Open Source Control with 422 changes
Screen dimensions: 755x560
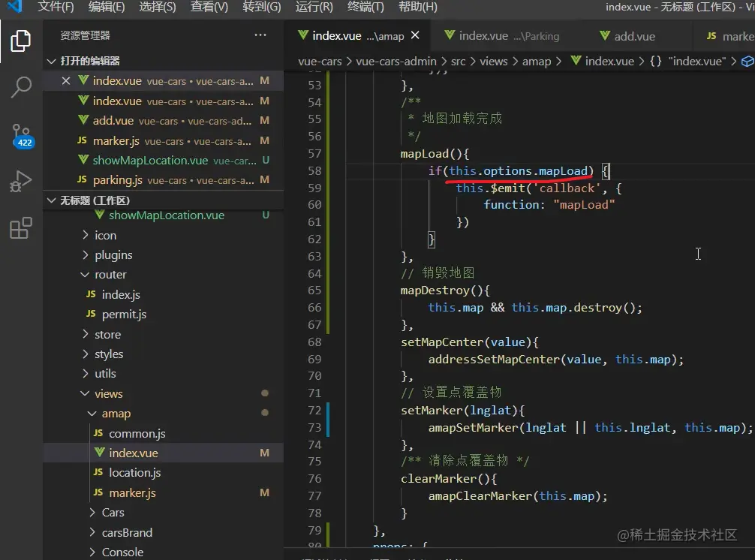pos(22,136)
